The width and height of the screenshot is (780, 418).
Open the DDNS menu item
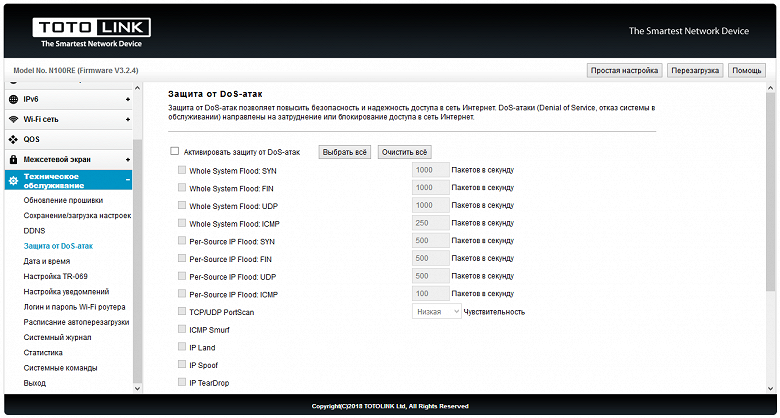tap(35, 230)
